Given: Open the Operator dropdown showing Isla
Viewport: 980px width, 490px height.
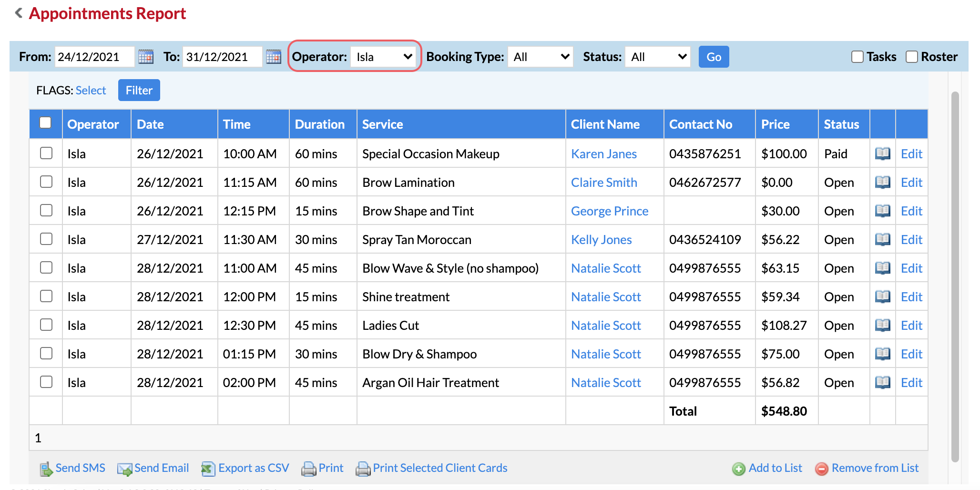Looking at the screenshot, I should tap(384, 57).
